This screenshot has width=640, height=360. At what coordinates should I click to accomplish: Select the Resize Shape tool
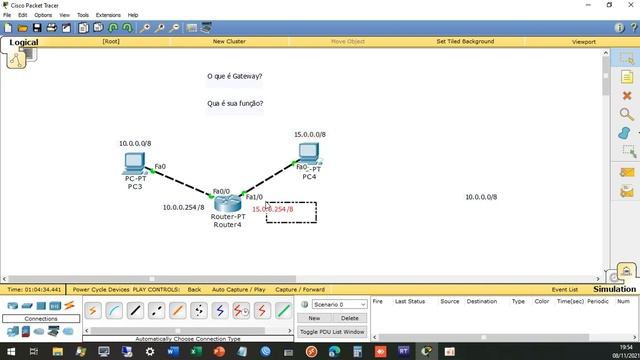[629, 151]
